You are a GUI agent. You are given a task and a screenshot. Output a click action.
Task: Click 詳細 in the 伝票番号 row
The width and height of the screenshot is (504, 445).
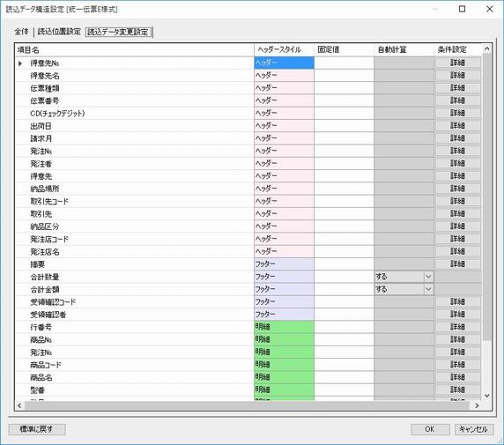(x=457, y=100)
